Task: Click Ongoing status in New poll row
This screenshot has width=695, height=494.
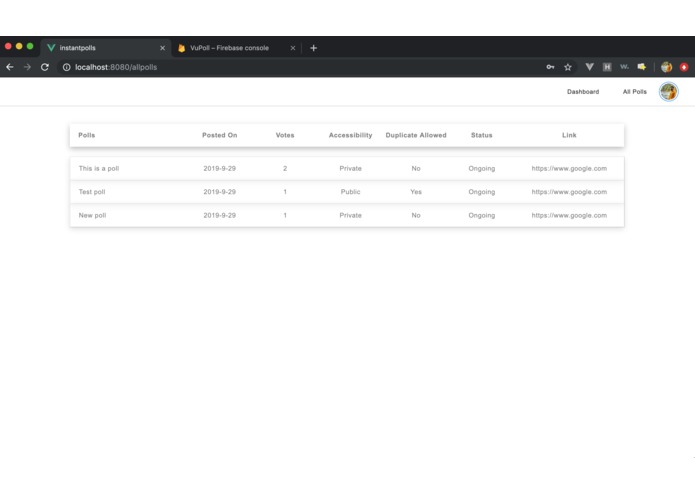Action: coord(482,215)
